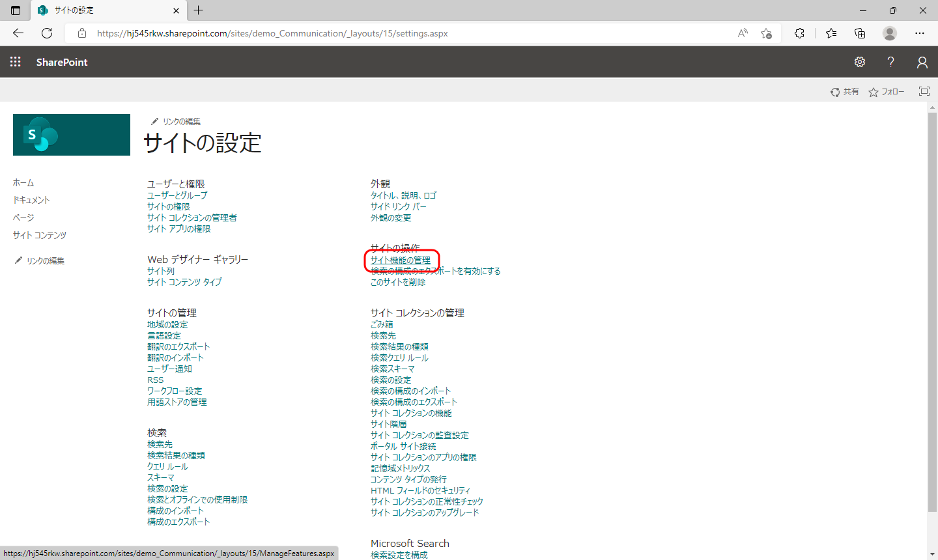Close the サイトの設定 browser tab

point(176,10)
